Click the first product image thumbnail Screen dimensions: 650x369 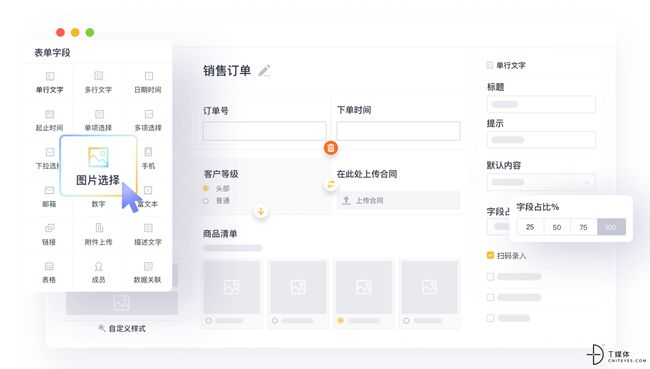point(232,287)
